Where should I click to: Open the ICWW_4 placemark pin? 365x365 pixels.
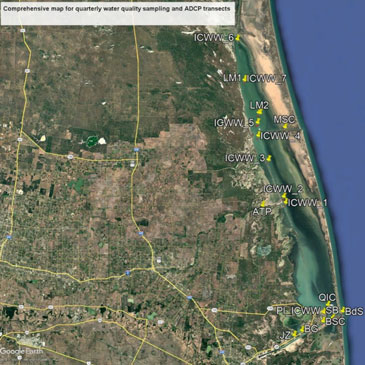point(258,134)
